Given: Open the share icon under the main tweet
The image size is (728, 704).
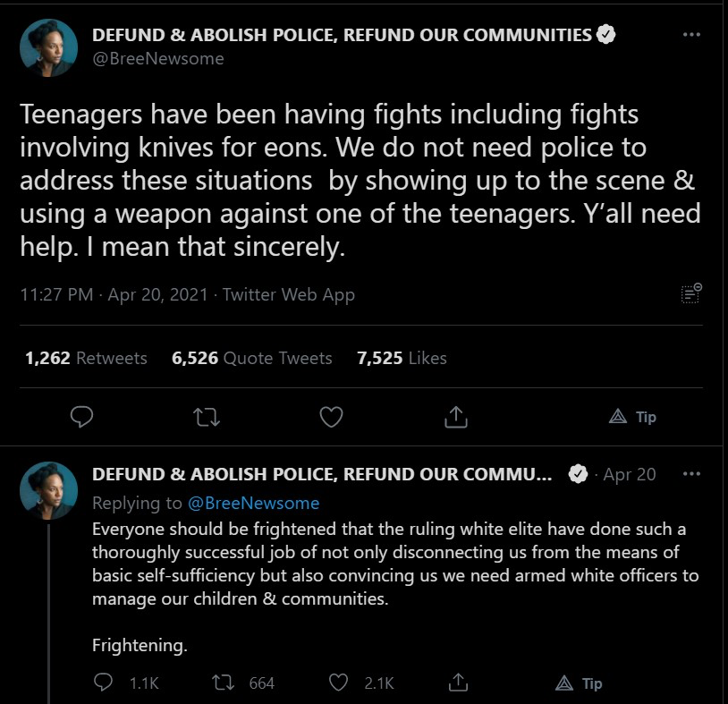Looking at the screenshot, I should point(456,417).
